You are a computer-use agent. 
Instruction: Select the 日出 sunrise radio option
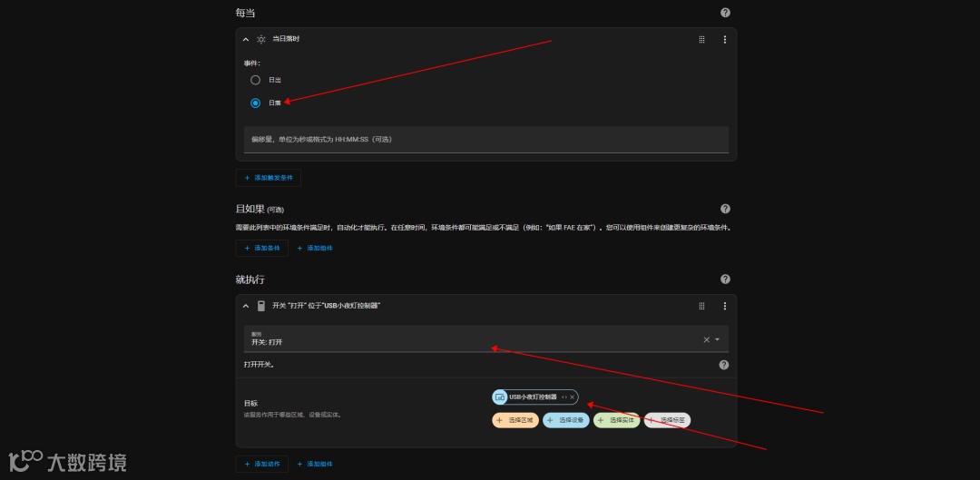pyautogui.click(x=255, y=80)
